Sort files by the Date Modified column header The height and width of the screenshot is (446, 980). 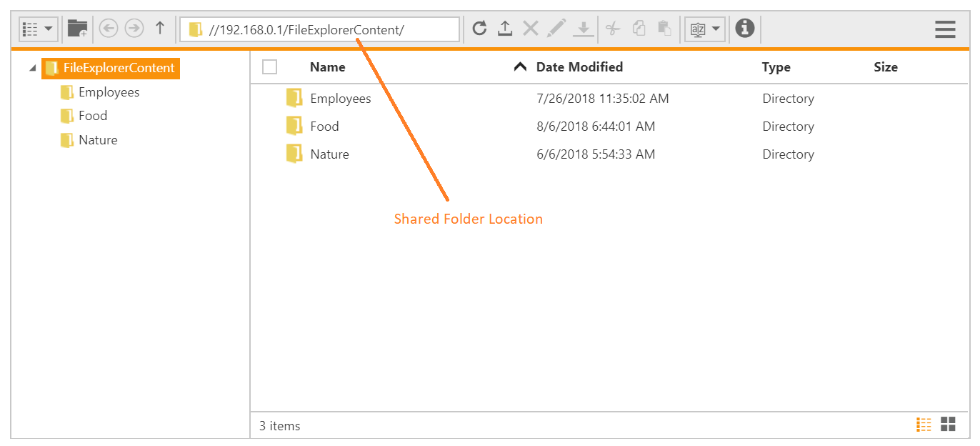(579, 66)
